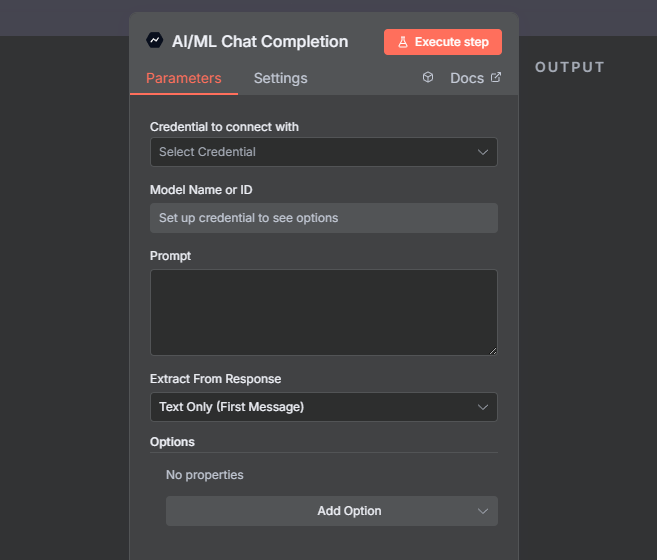The width and height of the screenshot is (657, 560).
Task: Click the cube icon beside Docs
Action: coord(428,77)
